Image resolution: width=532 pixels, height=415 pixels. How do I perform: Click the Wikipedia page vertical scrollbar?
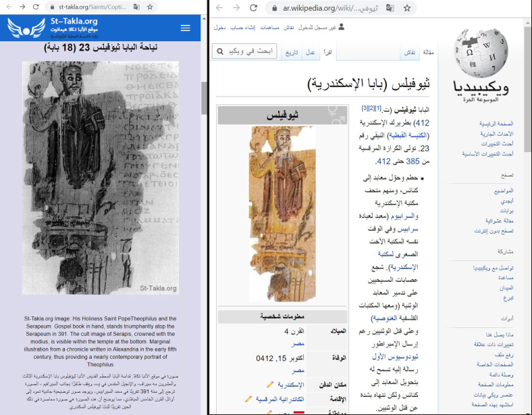(528, 89)
